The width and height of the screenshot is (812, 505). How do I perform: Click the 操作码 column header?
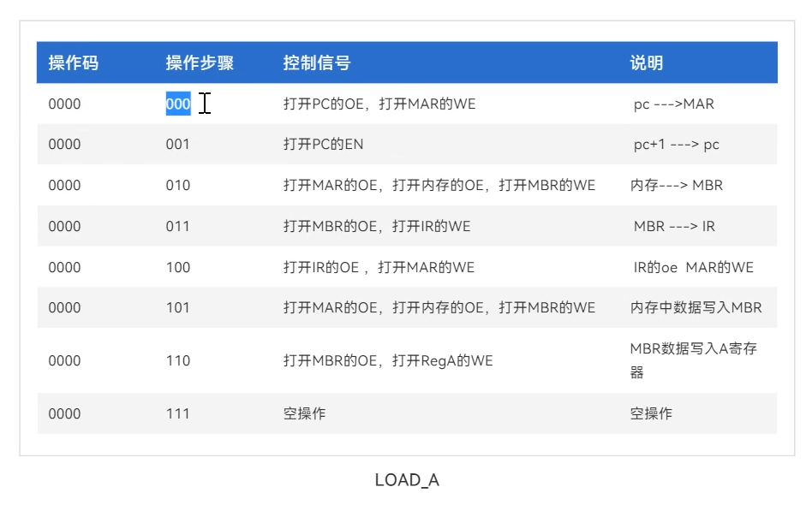click(x=73, y=63)
